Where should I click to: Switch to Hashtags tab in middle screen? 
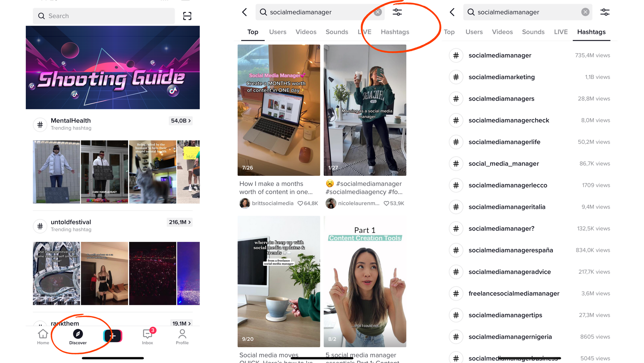pos(395,32)
